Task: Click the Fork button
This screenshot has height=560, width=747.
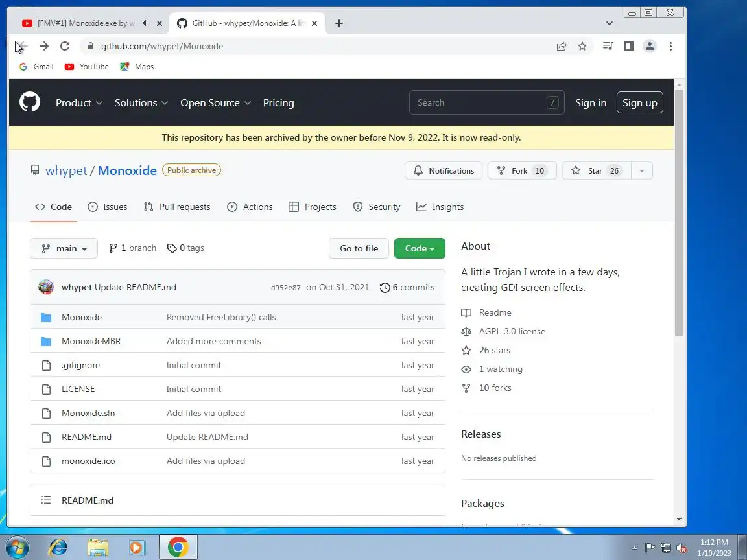Action: [x=522, y=170]
